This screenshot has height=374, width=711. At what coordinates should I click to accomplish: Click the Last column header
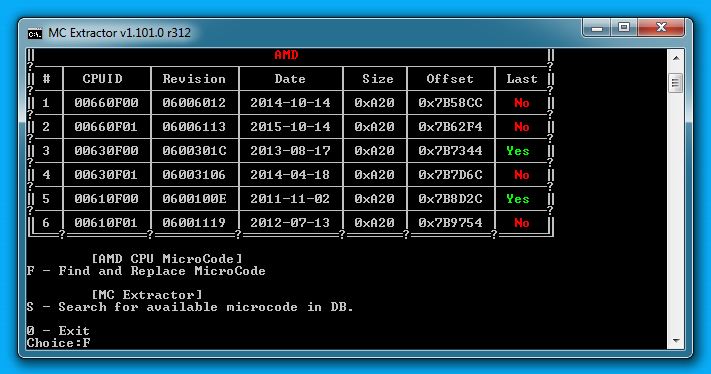tap(522, 79)
